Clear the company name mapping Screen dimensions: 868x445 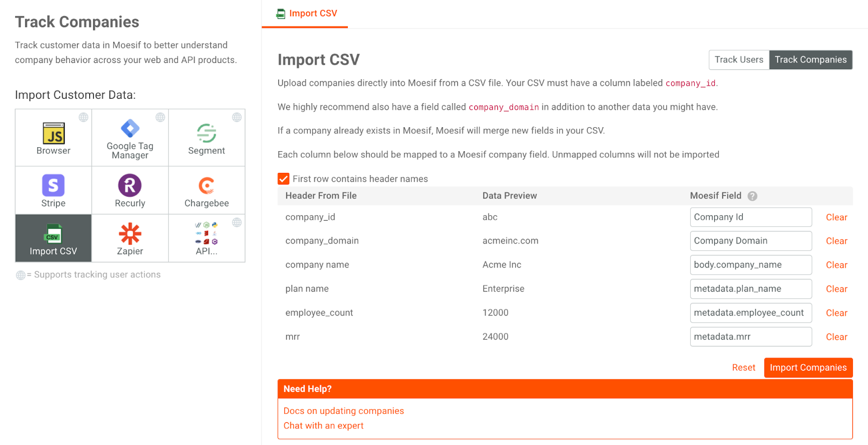836,265
